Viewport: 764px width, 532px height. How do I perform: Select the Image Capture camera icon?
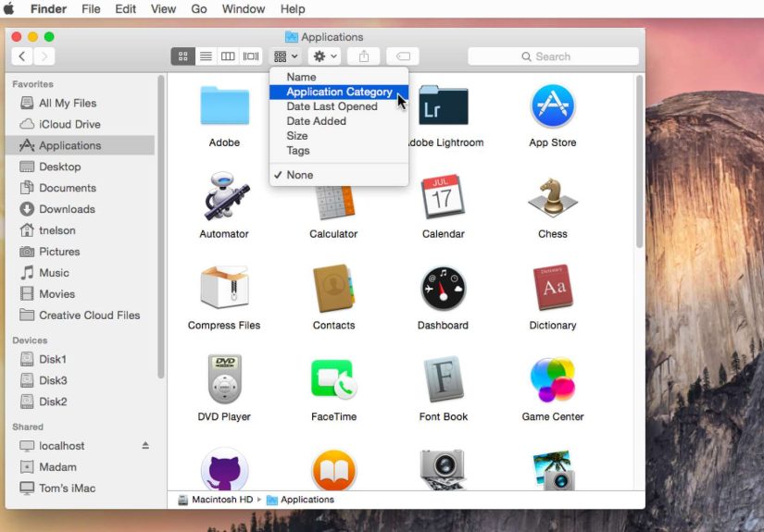[443, 469]
